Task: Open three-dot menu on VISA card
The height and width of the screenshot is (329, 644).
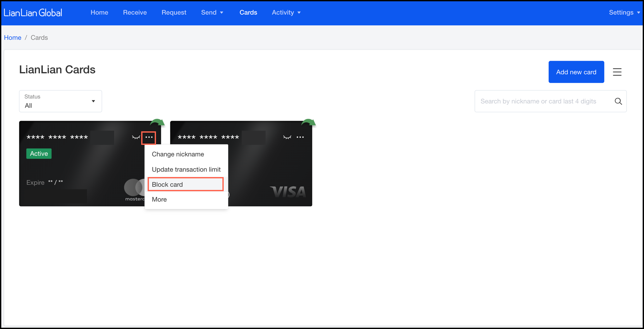Action: click(x=300, y=137)
